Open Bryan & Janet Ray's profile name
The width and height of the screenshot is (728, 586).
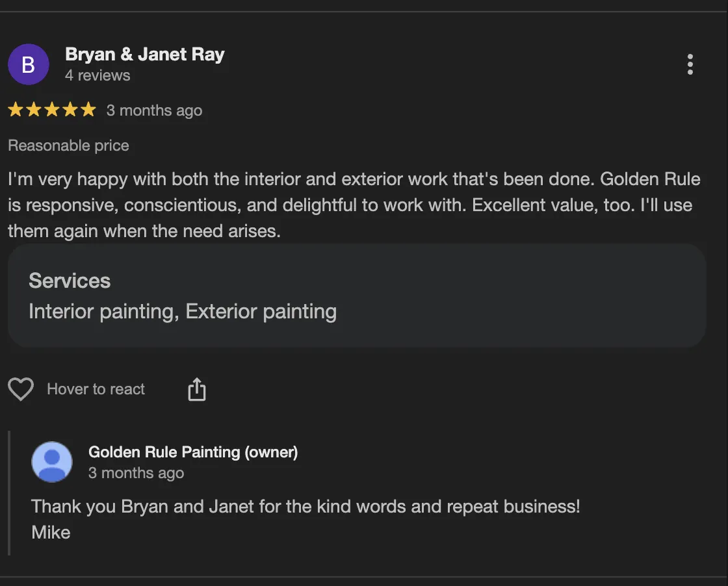pyautogui.click(x=145, y=55)
